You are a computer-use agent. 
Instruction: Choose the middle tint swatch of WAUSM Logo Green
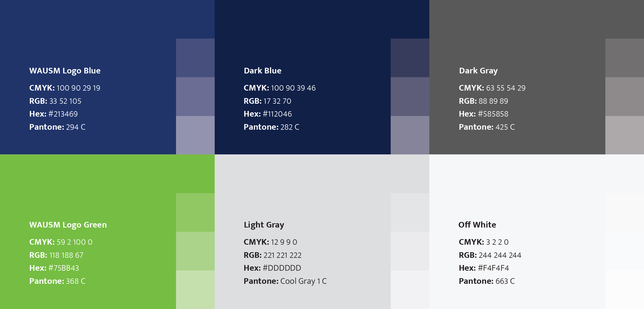click(195, 251)
